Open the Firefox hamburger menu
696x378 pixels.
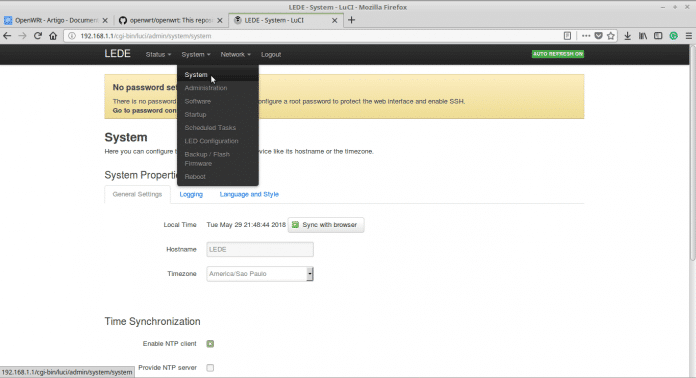(x=688, y=36)
